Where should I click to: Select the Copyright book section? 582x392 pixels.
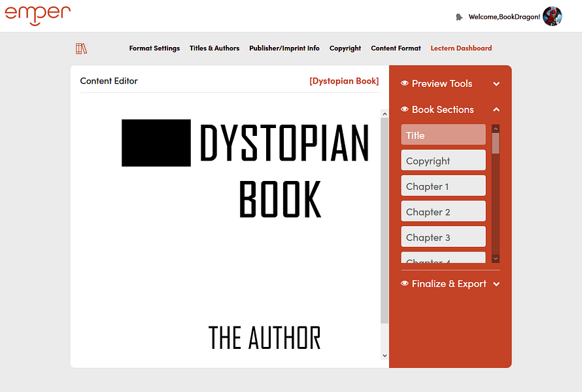443,160
